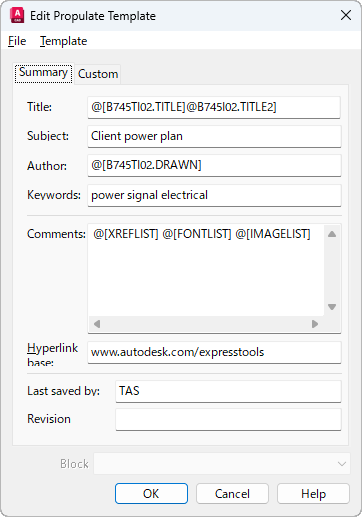Switch to the Custom tab
The image size is (362, 517).
point(98,74)
